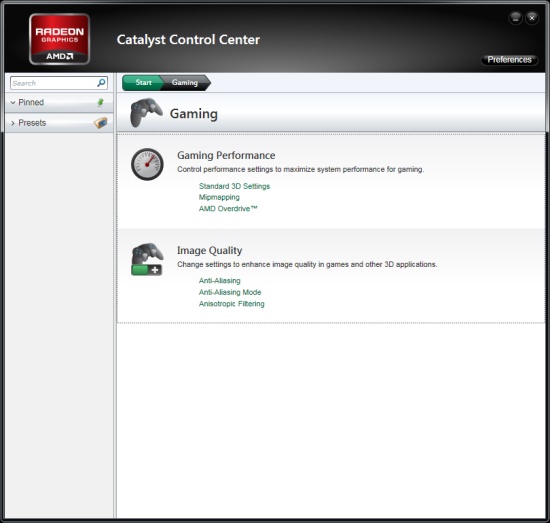Click inside the Search input field

click(53, 83)
